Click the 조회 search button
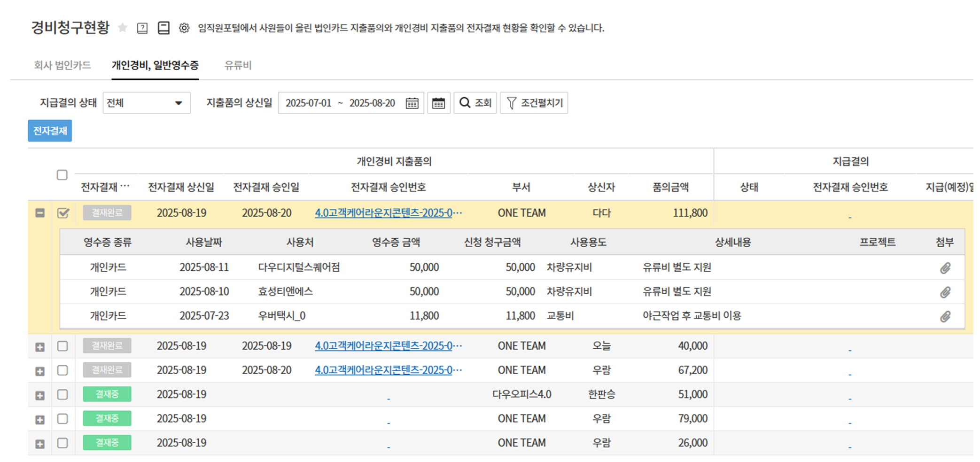Image resolution: width=980 pixels, height=462 pixels. [475, 103]
